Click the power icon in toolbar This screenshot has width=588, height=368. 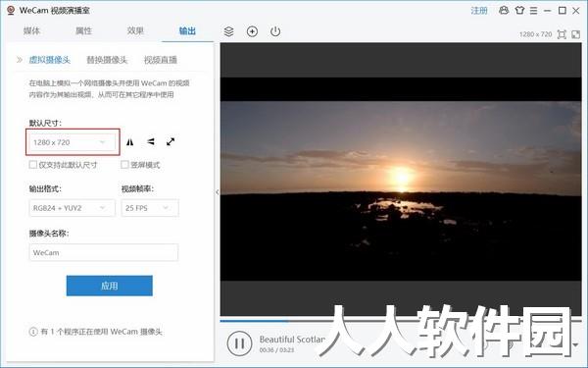coord(275,31)
